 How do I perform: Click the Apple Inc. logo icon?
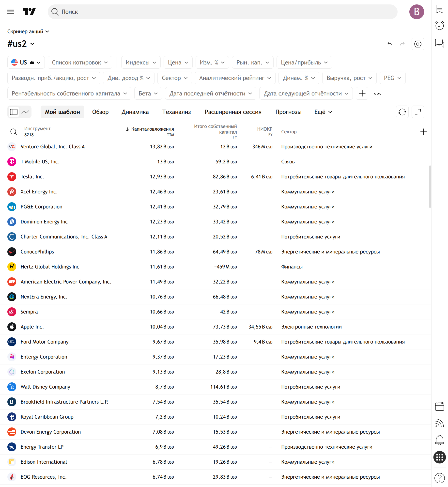[12, 327]
